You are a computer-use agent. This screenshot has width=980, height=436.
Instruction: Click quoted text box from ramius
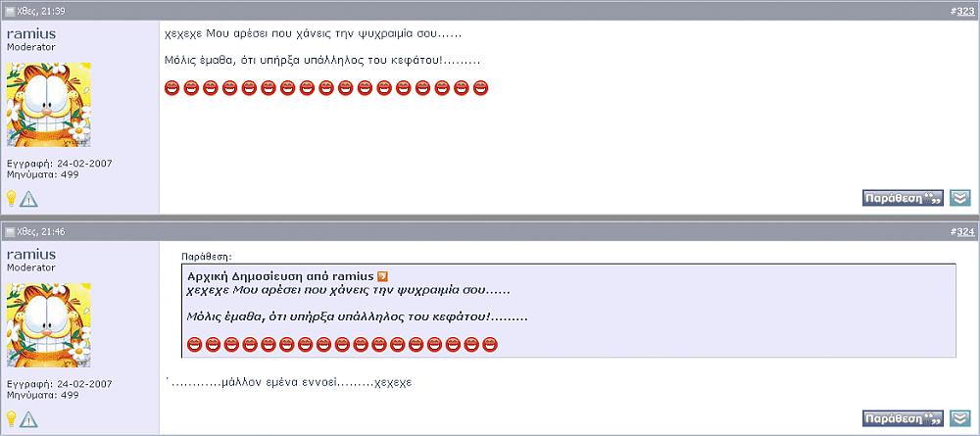coord(568,311)
